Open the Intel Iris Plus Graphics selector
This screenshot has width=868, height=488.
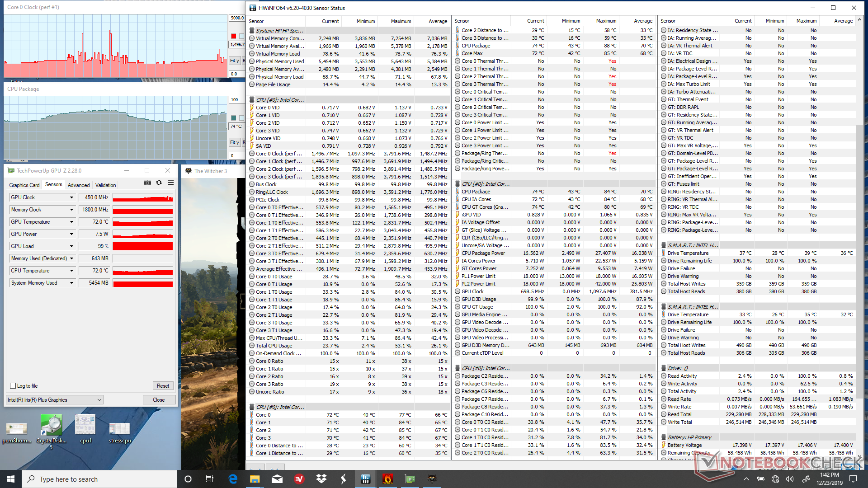pyautogui.click(x=55, y=400)
